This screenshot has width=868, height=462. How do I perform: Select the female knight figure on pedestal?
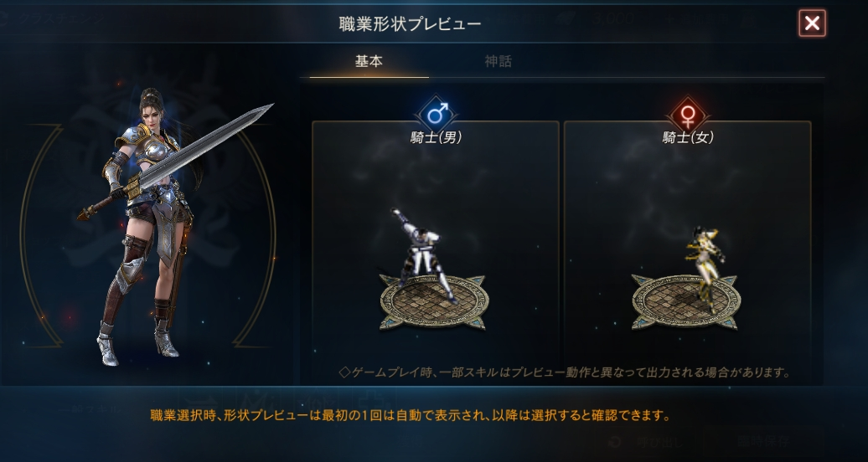click(x=704, y=264)
